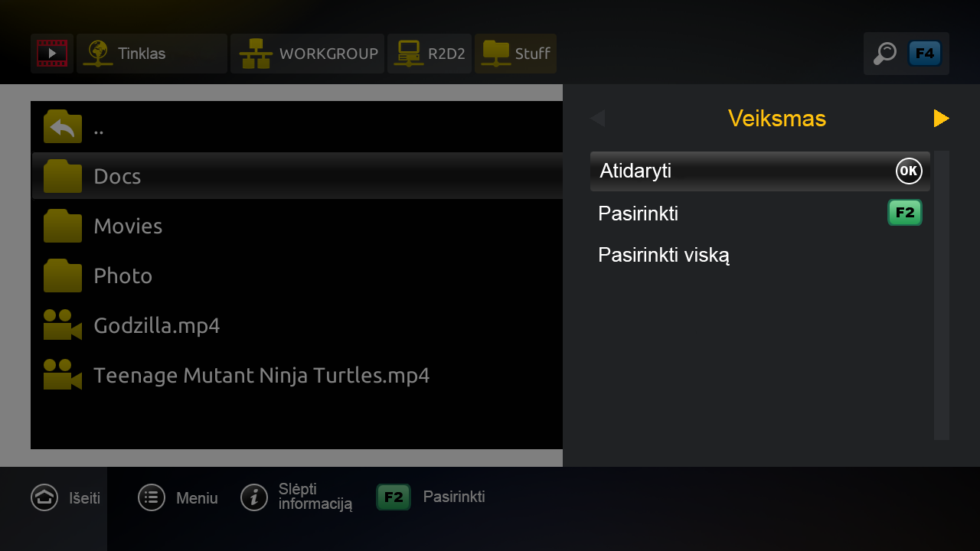980x551 pixels.
Task: Open the Movies folder
Action: 297,226
